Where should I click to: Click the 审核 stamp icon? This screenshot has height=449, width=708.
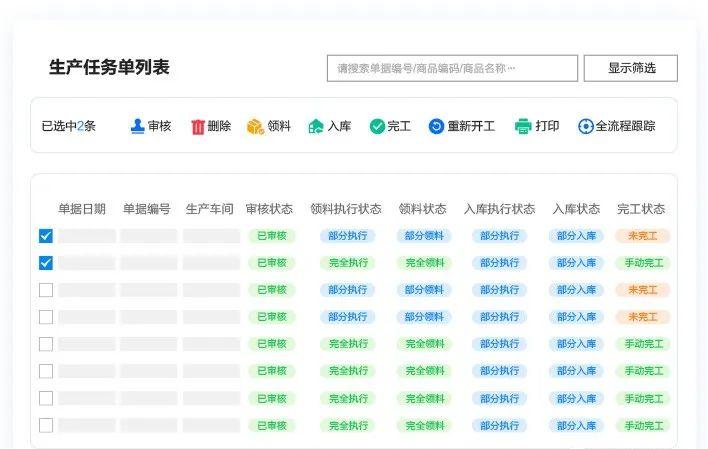pos(137,126)
